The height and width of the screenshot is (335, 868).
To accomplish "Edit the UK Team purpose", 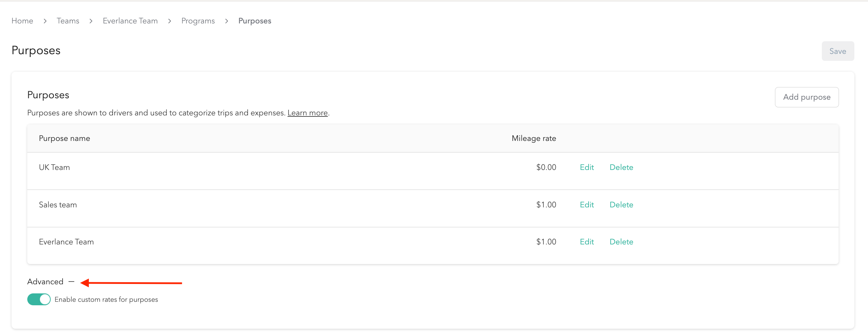I will [x=586, y=167].
